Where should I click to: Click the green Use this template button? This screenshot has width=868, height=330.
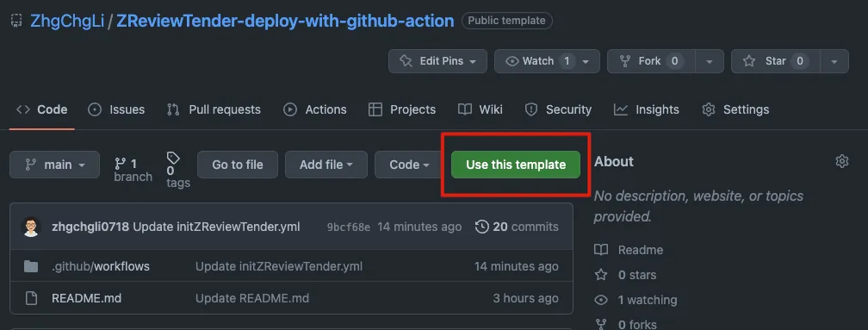coord(515,165)
